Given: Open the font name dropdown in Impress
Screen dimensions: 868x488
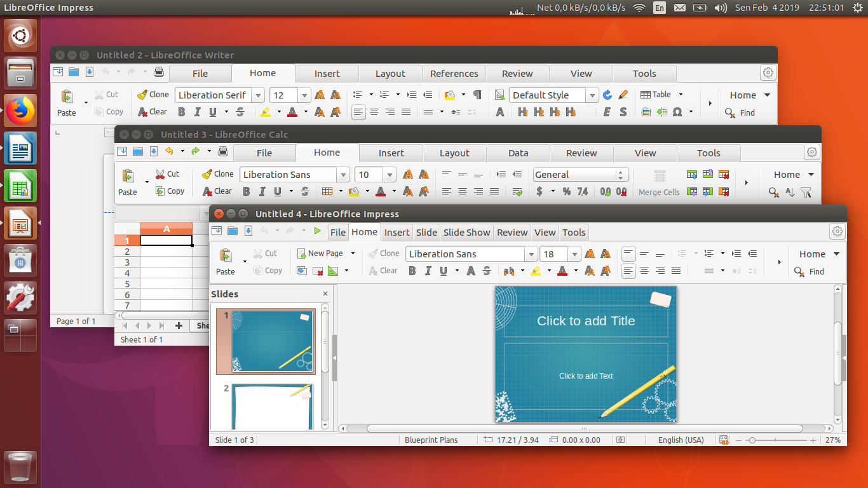Looking at the screenshot, I should click(x=532, y=254).
